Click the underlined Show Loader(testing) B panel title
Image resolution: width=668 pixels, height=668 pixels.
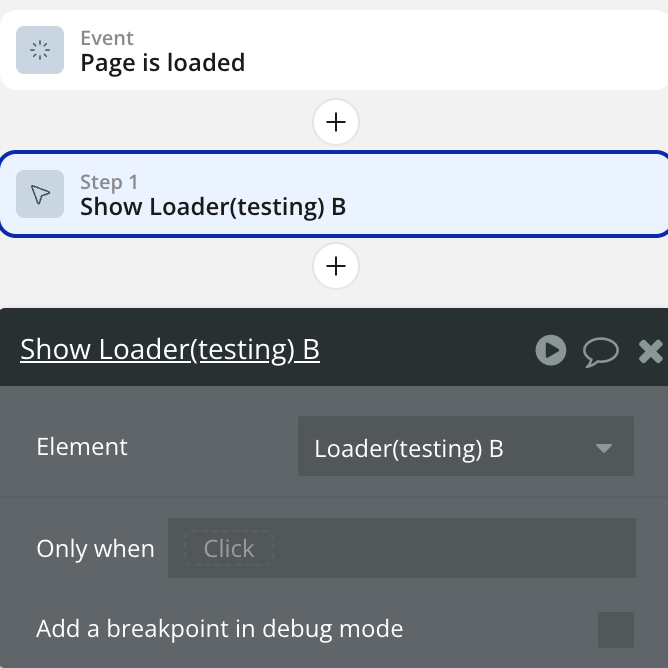170,350
